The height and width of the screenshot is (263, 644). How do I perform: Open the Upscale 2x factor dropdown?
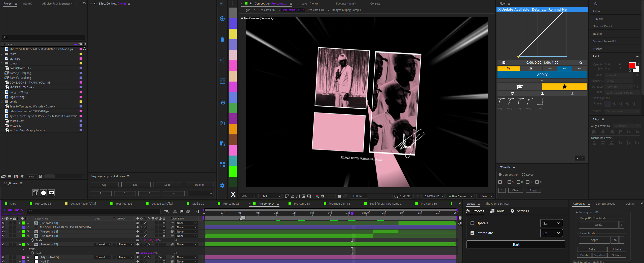(551, 223)
